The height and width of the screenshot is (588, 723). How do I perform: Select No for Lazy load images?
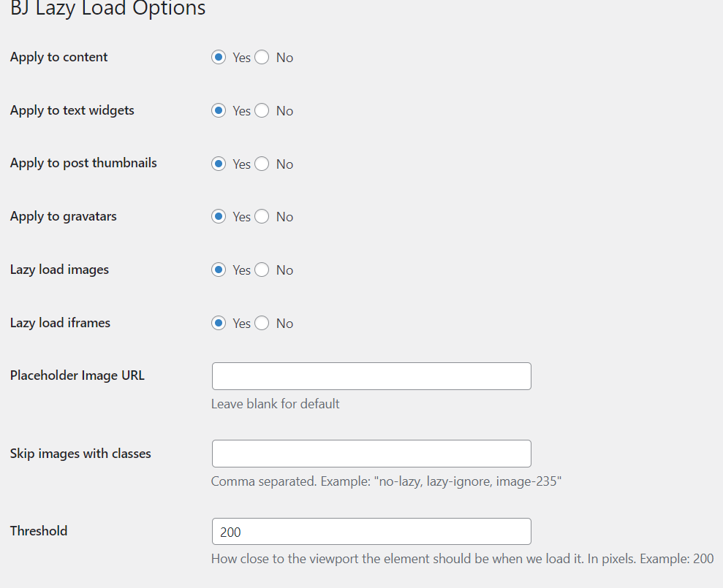[262, 270]
